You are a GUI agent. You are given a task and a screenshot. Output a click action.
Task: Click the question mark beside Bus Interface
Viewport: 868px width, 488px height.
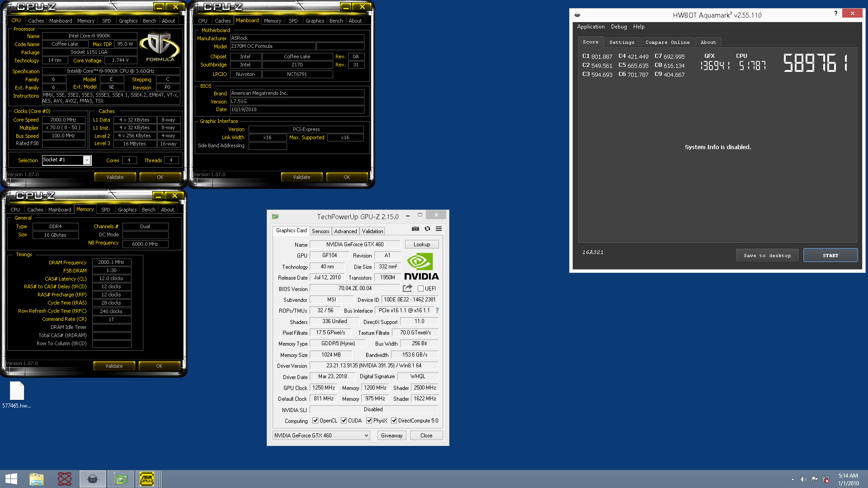click(437, 310)
